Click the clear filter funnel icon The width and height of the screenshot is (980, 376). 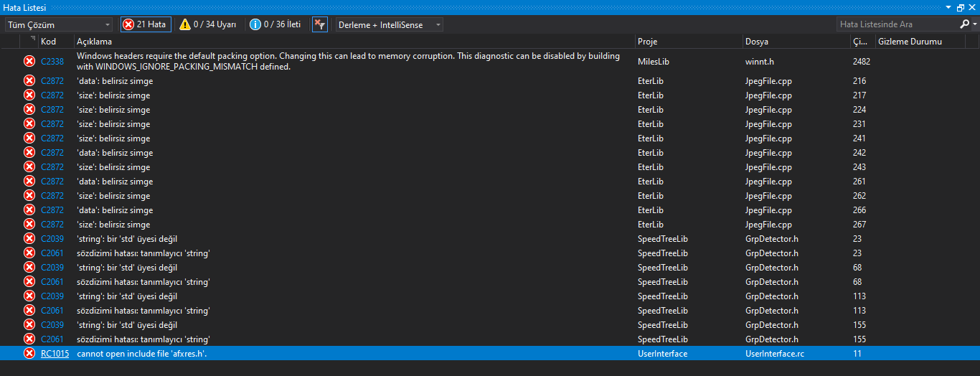point(320,24)
